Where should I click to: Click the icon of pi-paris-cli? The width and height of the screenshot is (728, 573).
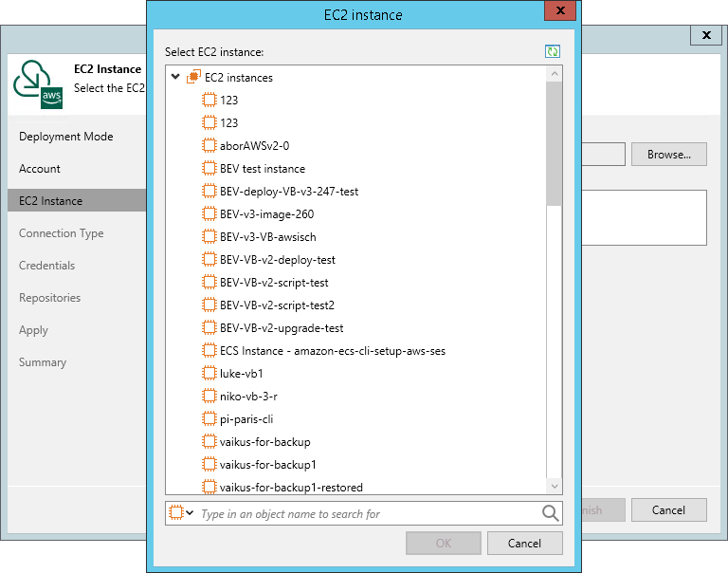tap(209, 418)
